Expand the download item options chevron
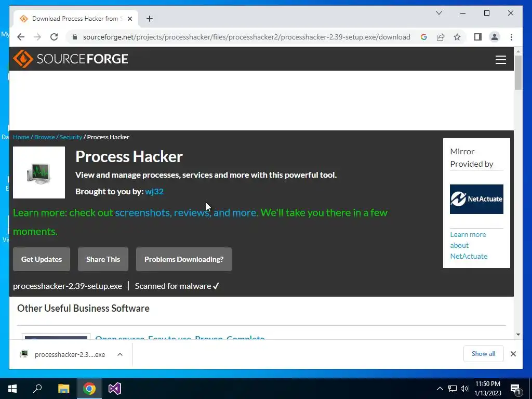Screen dimensions: 532x399 [120, 354]
